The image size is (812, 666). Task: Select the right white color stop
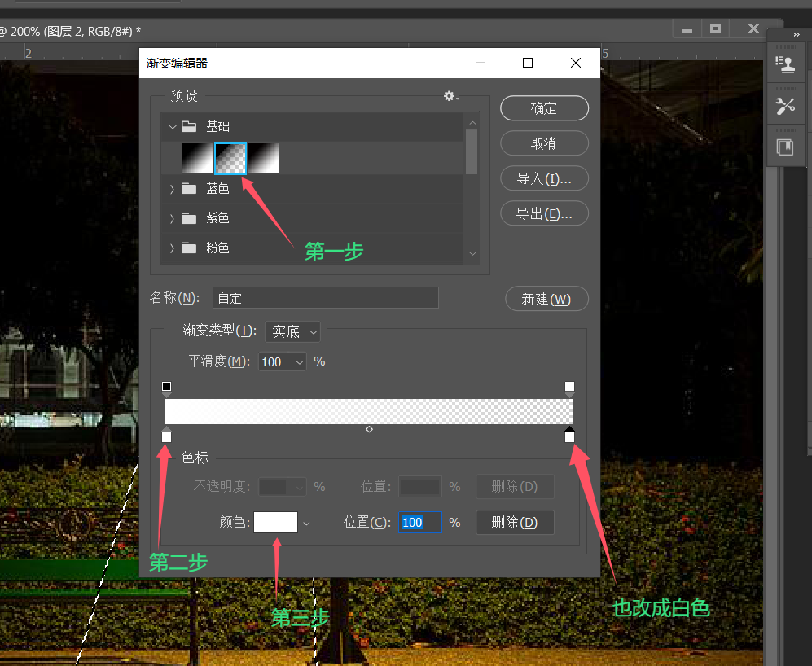569,435
